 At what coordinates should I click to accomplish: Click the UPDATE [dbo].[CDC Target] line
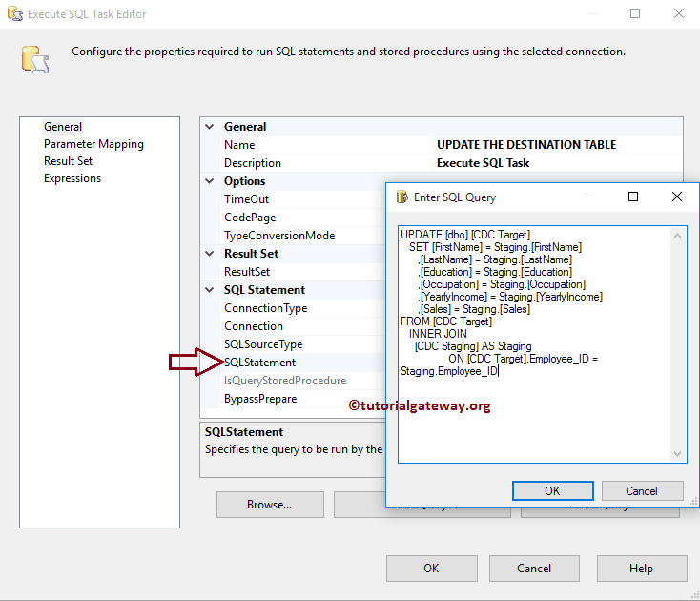coord(465,235)
